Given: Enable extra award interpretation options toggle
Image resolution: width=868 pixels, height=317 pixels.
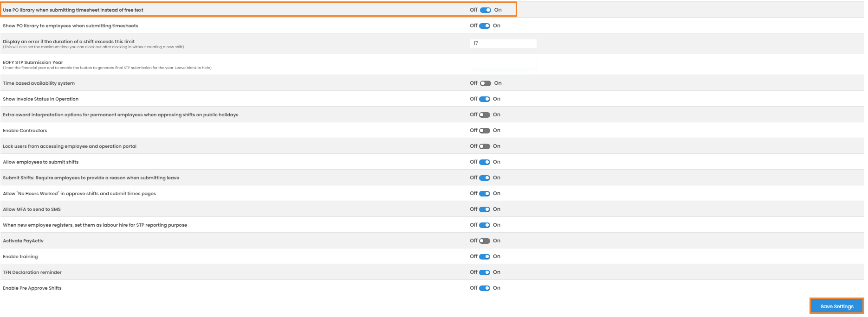Looking at the screenshot, I should tap(485, 115).
